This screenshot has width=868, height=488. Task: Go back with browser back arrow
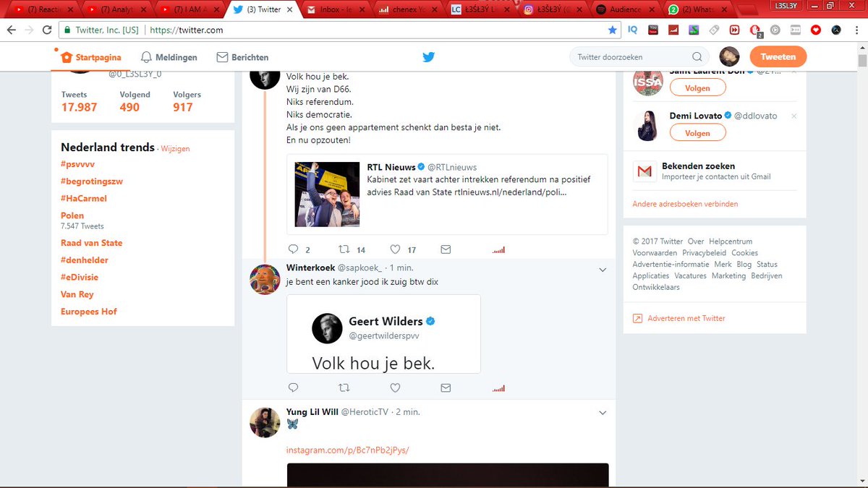point(11,30)
